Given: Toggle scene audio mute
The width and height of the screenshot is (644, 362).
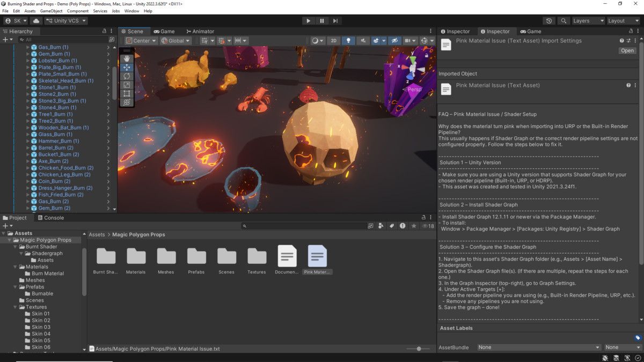Looking at the screenshot, I should pos(363,41).
